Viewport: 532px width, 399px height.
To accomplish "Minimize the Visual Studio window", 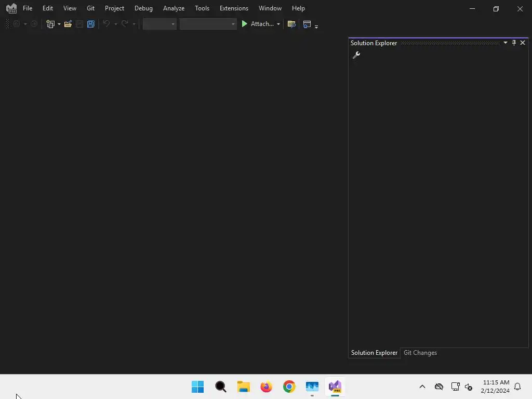I will coord(472,8).
